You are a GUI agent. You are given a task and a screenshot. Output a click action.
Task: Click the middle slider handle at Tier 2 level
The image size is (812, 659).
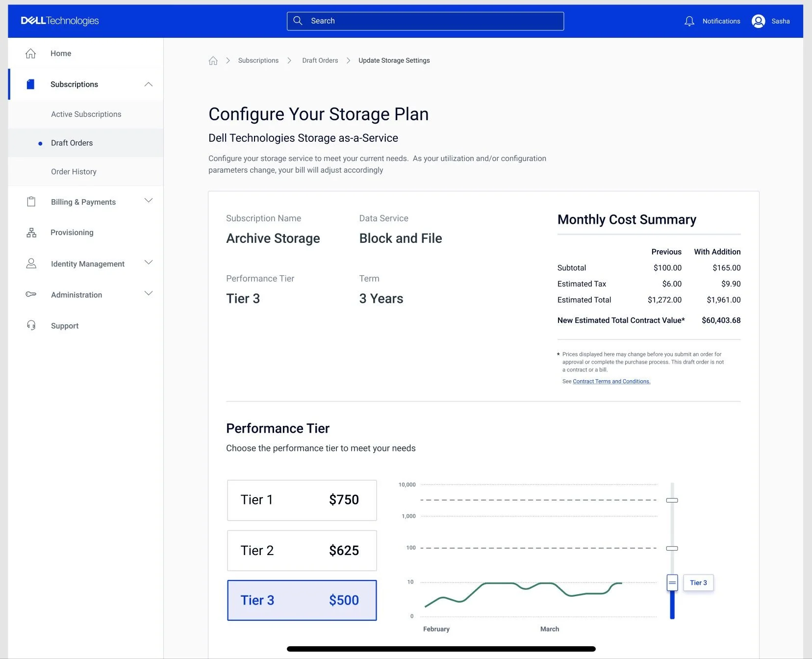(672, 548)
